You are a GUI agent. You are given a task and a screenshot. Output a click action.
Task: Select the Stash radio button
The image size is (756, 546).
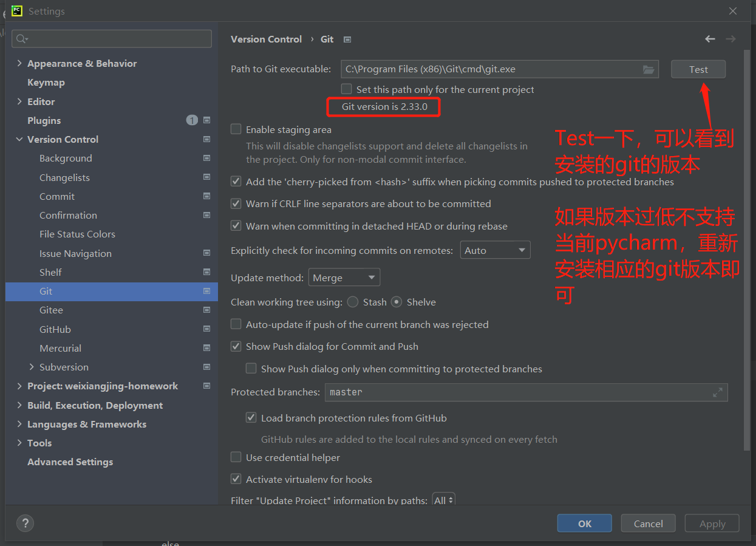coord(353,302)
